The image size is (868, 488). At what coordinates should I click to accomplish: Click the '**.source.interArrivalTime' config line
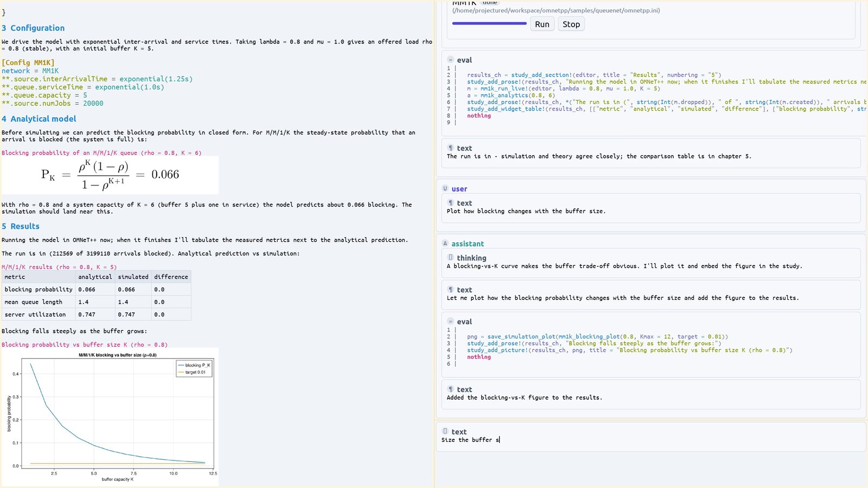tap(97, 79)
